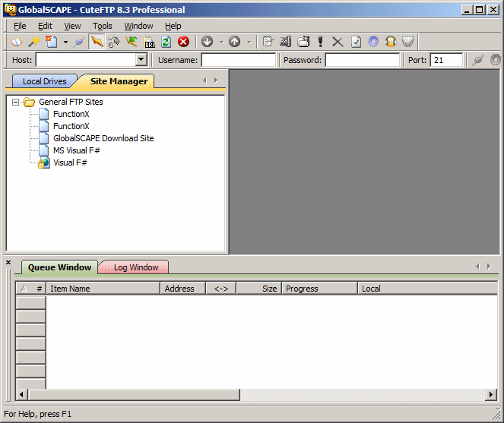Click the grayed plug connect toolbar icon

click(x=79, y=42)
